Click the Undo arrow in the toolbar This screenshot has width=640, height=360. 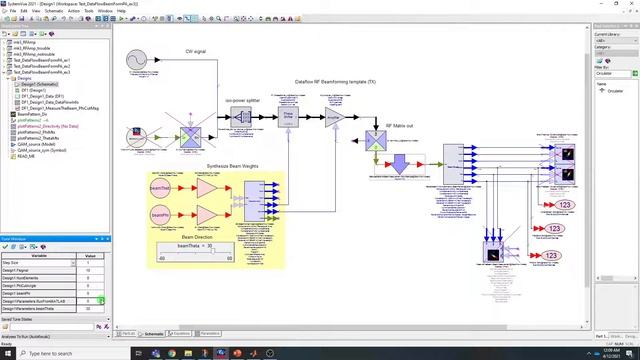coord(64,19)
